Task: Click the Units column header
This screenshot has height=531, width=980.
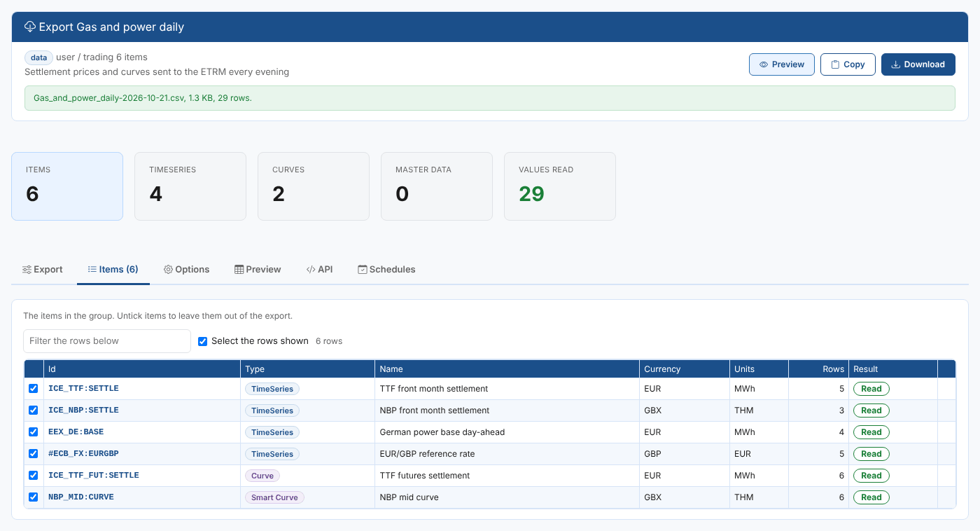Action: (759, 369)
